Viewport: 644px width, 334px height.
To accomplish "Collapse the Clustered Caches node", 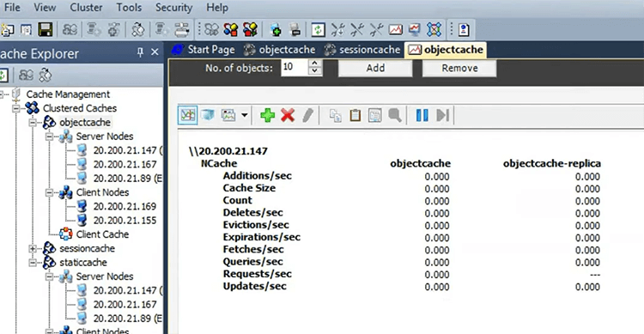I will point(16,108).
